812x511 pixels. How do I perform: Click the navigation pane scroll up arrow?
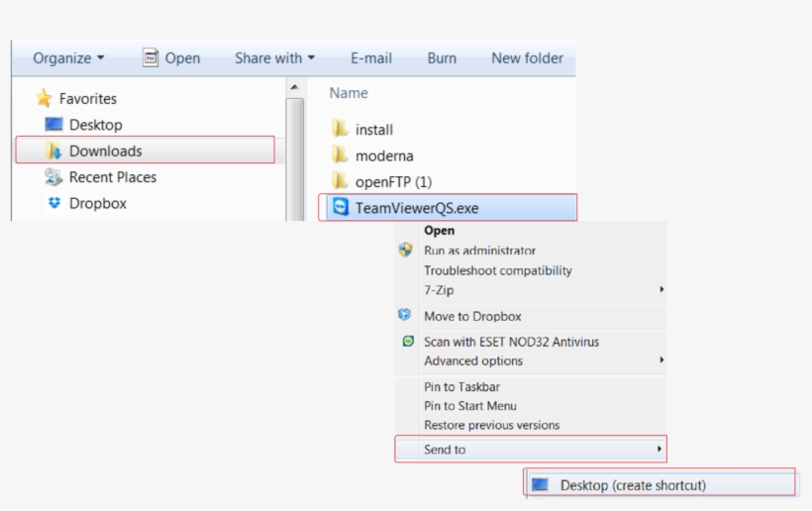coord(295,87)
